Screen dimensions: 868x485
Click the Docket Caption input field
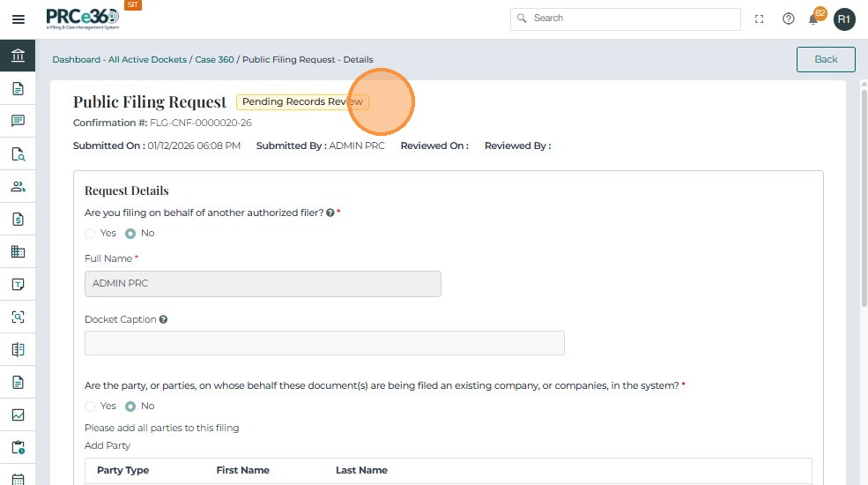tap(324, 343)
